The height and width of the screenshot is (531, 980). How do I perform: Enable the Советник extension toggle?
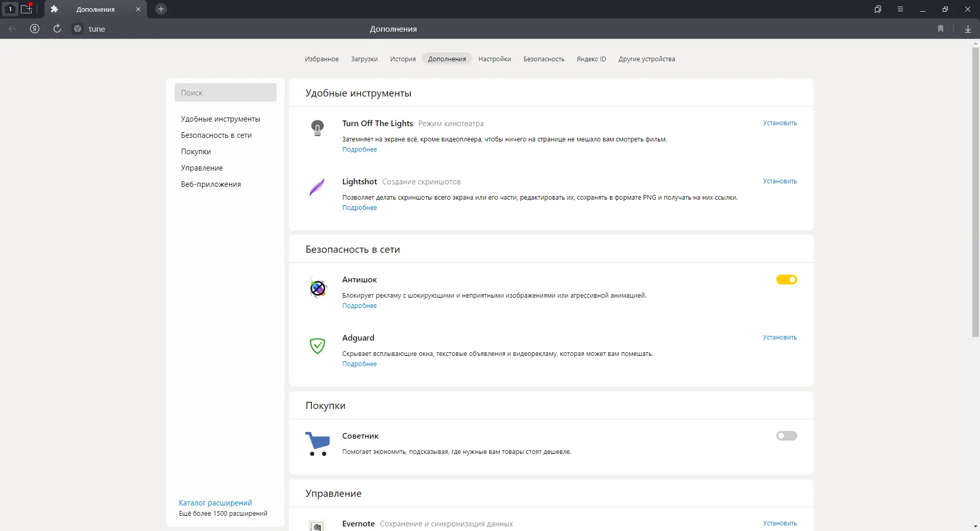pyautogui.click(x=787, y=436)
